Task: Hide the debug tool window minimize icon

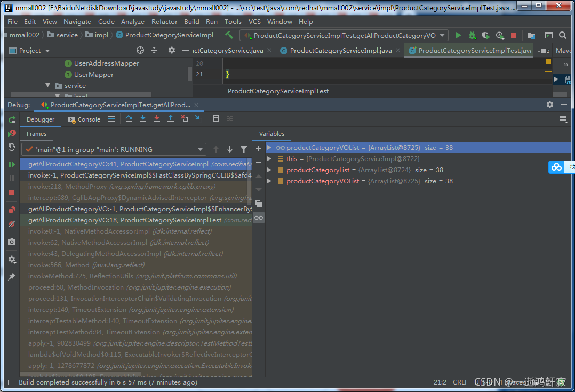Action: tap(564, 105)
